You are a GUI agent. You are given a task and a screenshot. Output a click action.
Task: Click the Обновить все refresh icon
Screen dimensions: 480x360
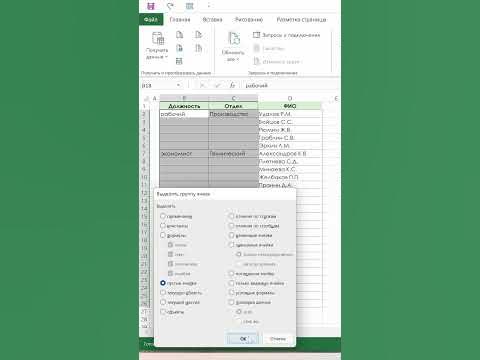click(x=234, y=39)
